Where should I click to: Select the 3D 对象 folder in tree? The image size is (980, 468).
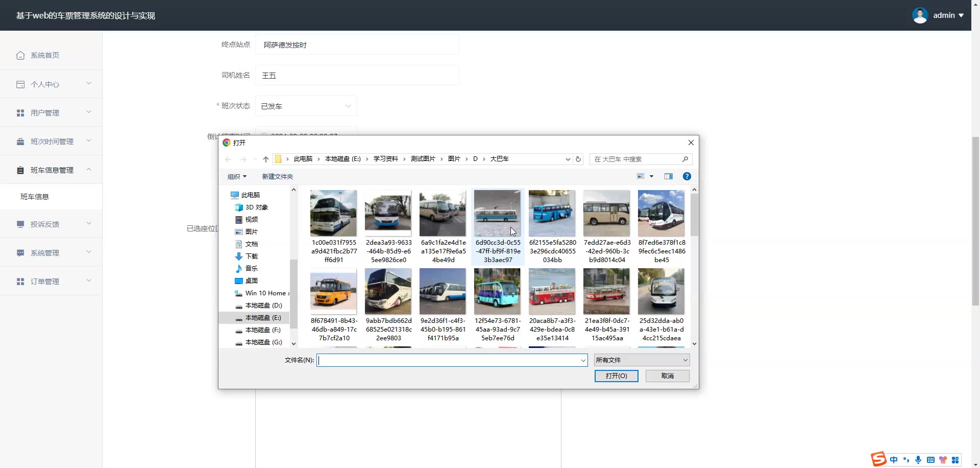coord(256,207)
